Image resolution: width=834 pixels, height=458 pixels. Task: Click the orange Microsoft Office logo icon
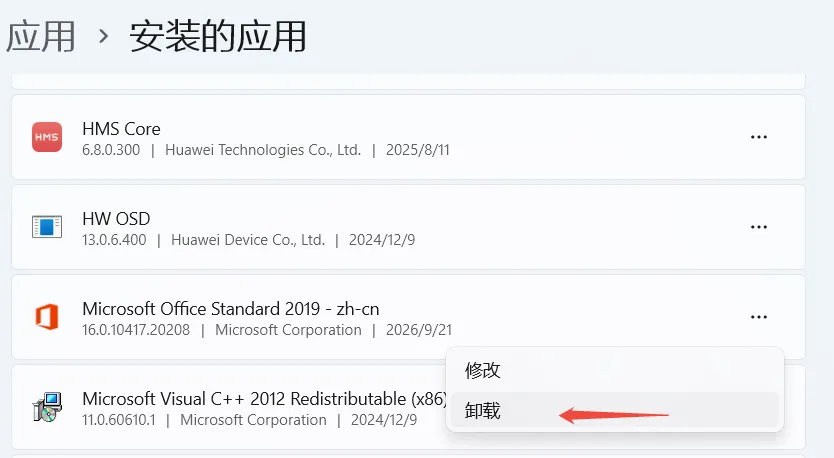47,317
